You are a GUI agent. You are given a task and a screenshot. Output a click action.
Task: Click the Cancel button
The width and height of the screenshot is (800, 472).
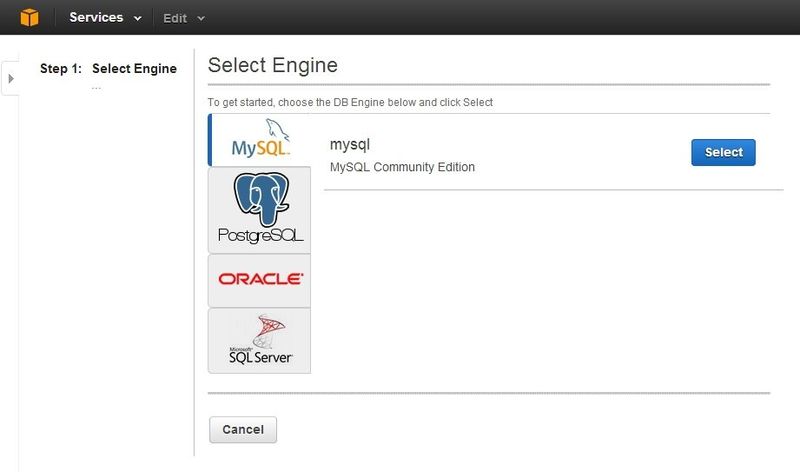click(243, 429)
